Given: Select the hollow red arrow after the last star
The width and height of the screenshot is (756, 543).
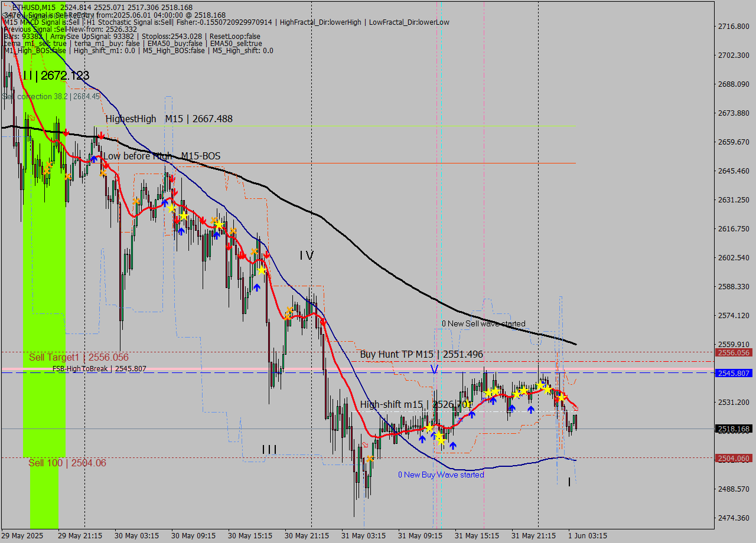Looking at the screenshot, I should tap(576, 408).
